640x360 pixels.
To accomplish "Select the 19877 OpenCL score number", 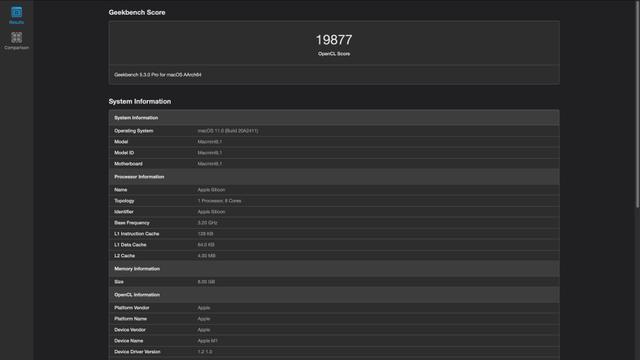I will [x=333, y=40].
